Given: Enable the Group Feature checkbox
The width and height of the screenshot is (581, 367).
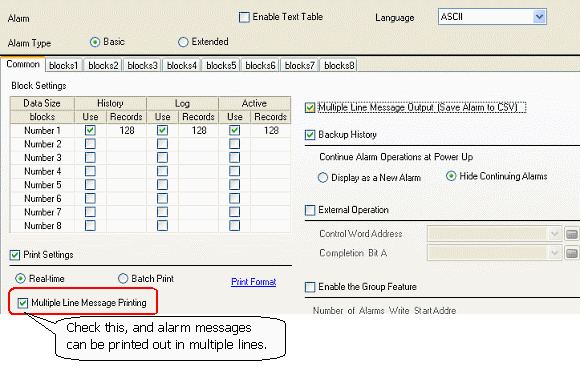Looking at the screenshot, I should point(310,287).
